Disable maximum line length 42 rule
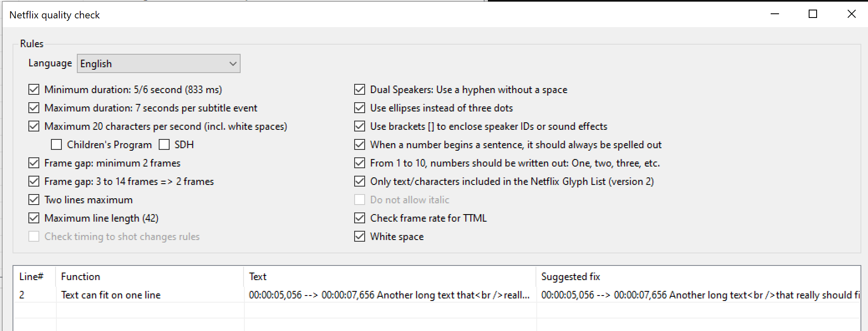The height and width of the screenshot is (331, 868). tap(34, 218)
